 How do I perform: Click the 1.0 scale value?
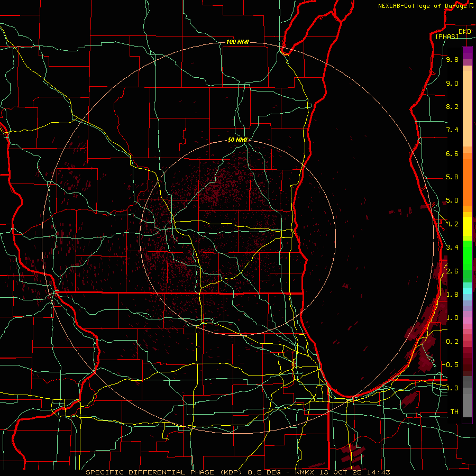(x=452, y=318)
